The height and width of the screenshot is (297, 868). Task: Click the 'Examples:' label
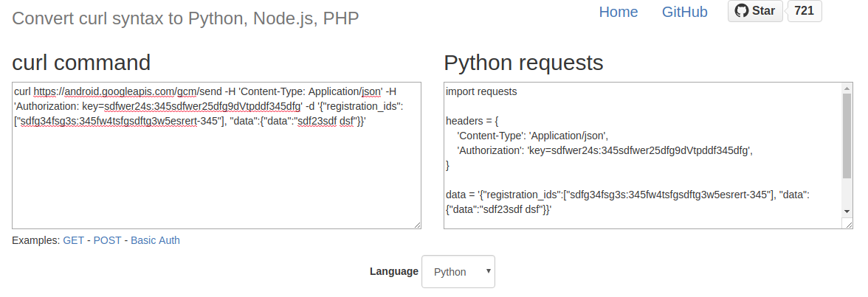point(36,240)
